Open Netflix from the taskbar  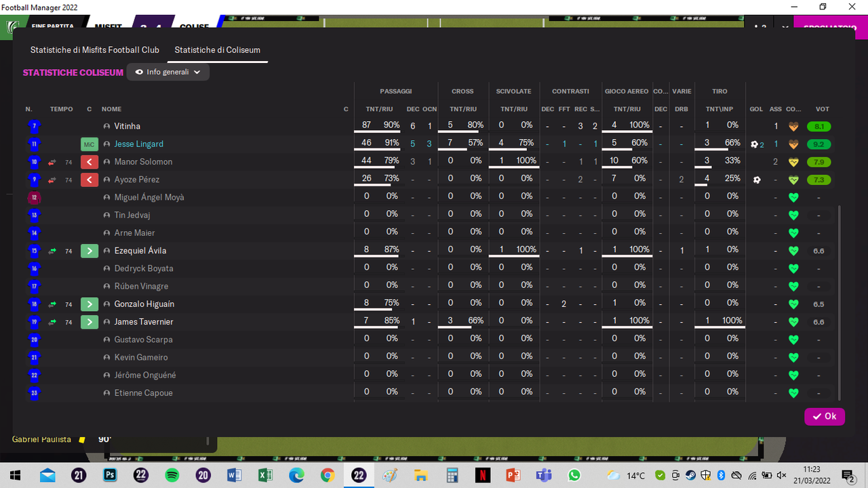(482, 475)
